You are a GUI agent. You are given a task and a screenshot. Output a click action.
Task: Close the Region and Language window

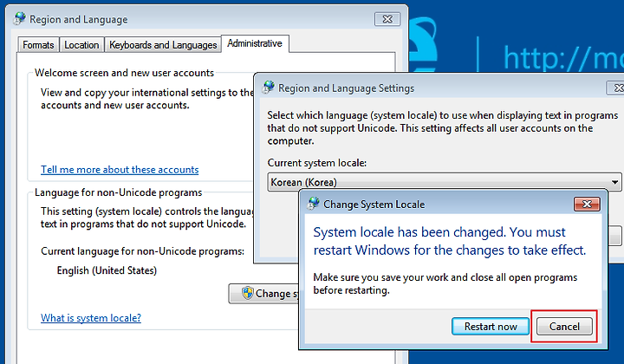[x=387, y=19]
